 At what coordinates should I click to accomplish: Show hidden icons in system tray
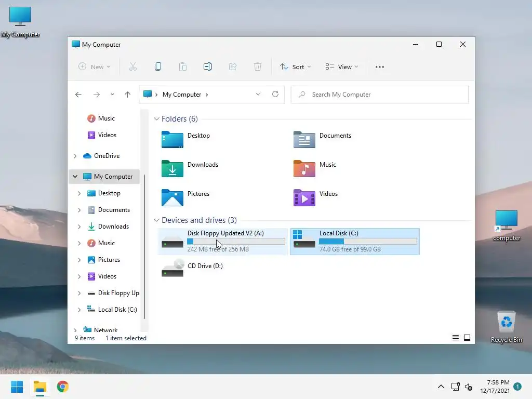pos(441,387)
